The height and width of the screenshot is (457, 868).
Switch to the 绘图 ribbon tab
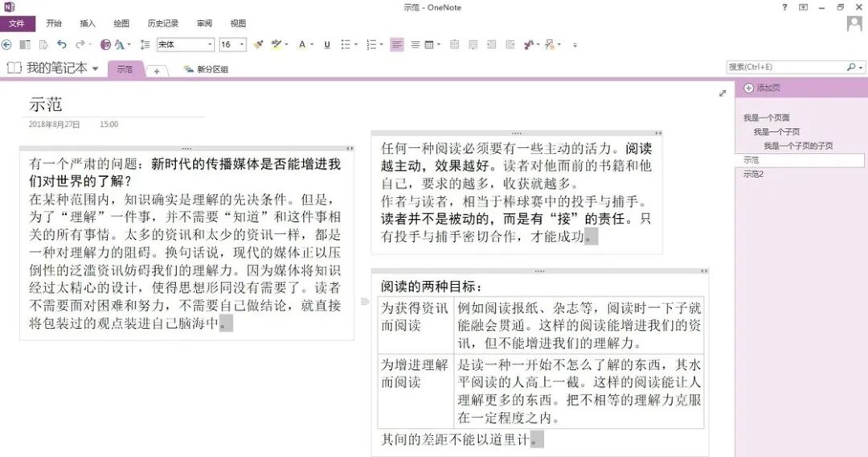click(x=121, y=23)
